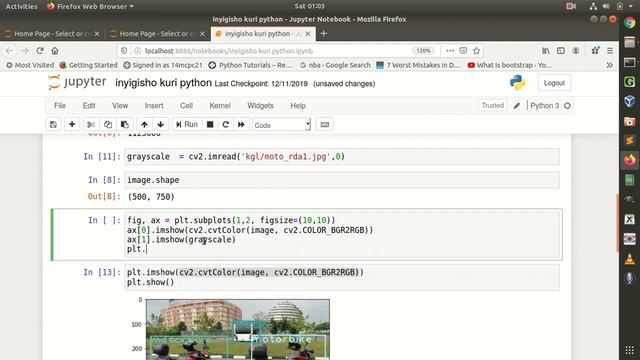The height and width of the screenshot is (360, 640).
Task: Switch to second Home Page tab
Action: tap(157, 34)
